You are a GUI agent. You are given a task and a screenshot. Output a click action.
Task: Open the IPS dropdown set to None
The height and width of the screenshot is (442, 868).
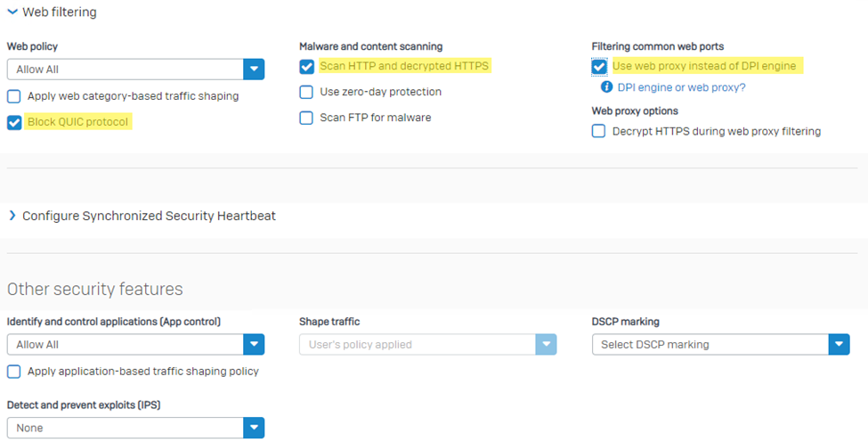(254, 429)
